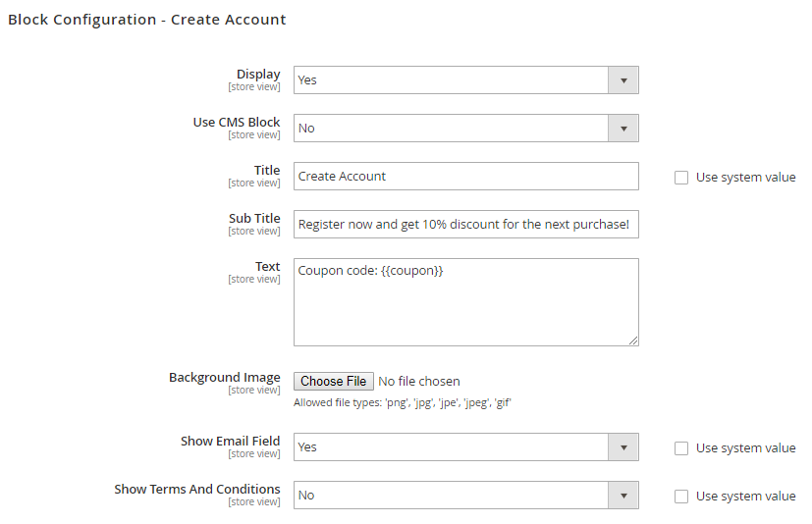Expand the Show Terms And Conditions dropdown arrow
The width and height of the screenshot is (812, 524).
[x=623, y=496]
